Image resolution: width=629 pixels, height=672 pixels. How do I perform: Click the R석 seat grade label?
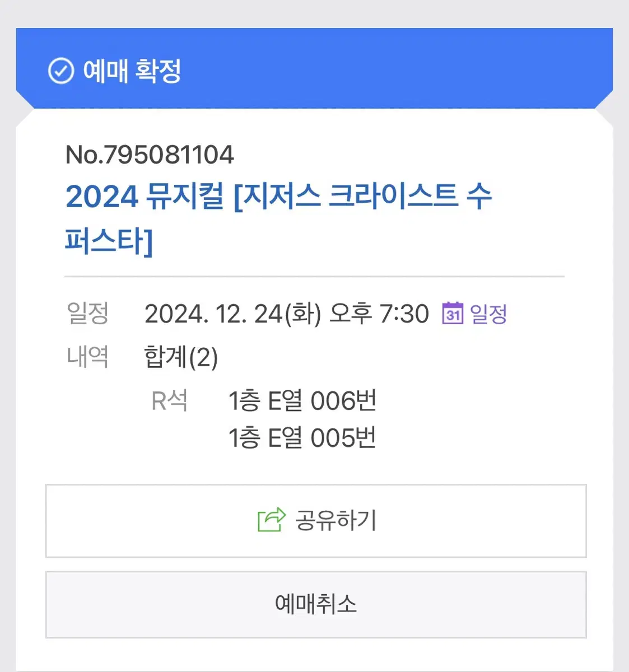[169, 401]
